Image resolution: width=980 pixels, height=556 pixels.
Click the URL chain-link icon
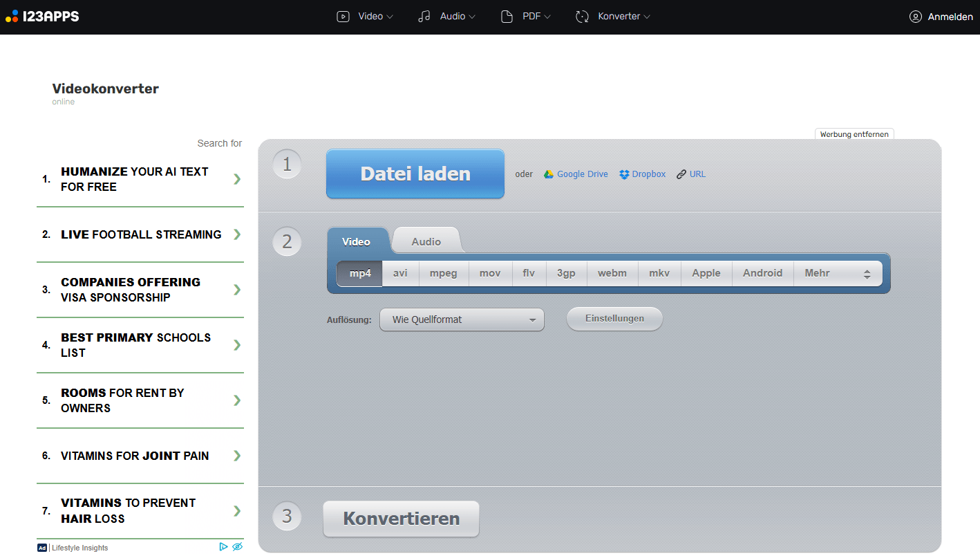pyautogui.click(x=681, y=174)
